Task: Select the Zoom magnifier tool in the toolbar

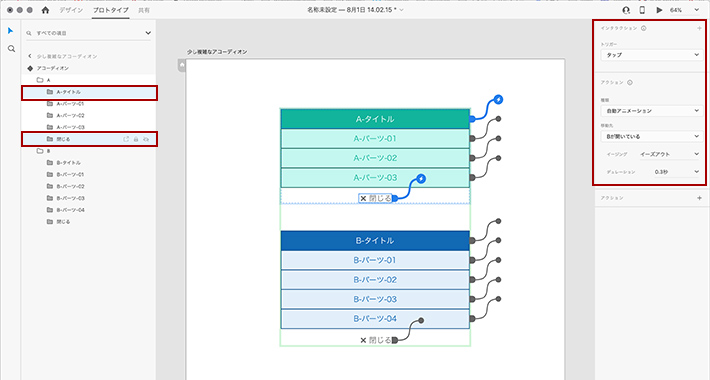Action: tap(11, 48)
